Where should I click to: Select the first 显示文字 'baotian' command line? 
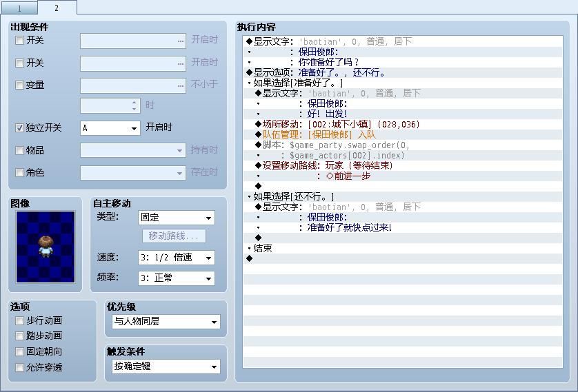click(403, 41)
